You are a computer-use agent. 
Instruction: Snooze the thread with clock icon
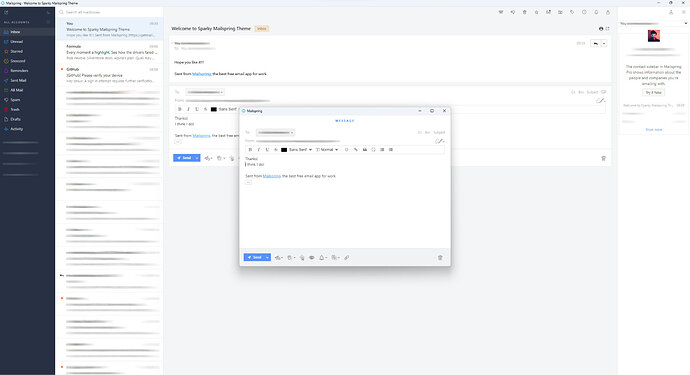click(584, 12)
